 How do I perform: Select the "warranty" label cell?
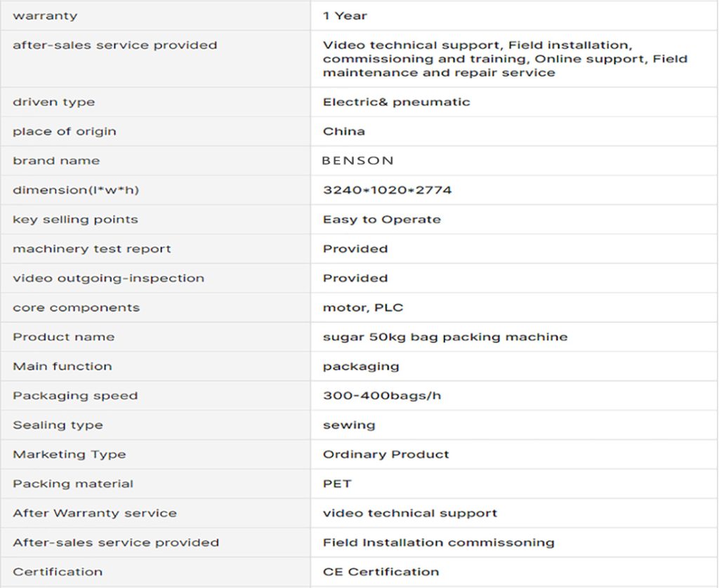[45, 15]
